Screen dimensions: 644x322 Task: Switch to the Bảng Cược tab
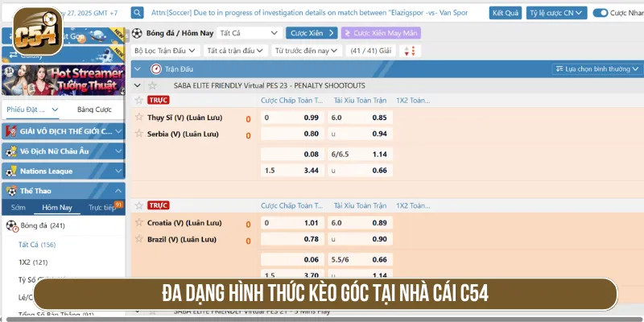94,109
